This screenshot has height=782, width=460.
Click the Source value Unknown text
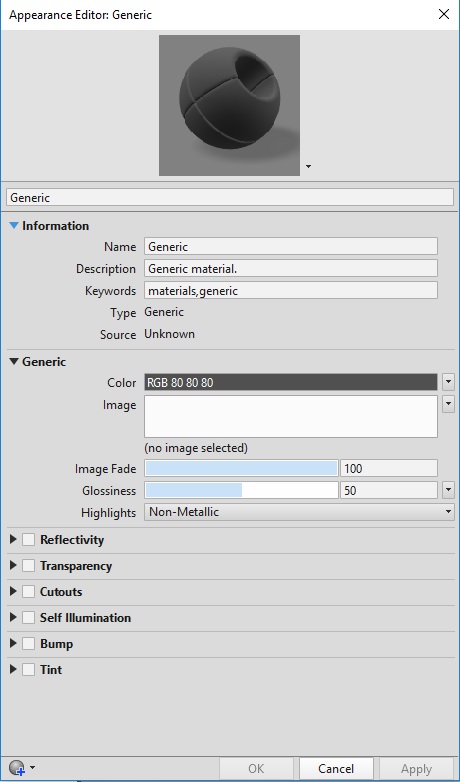[170, 334]
